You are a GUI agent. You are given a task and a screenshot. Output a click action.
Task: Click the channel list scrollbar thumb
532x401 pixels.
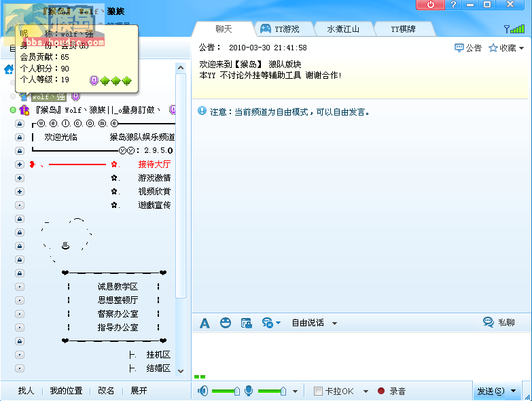[x=181, y=186]
